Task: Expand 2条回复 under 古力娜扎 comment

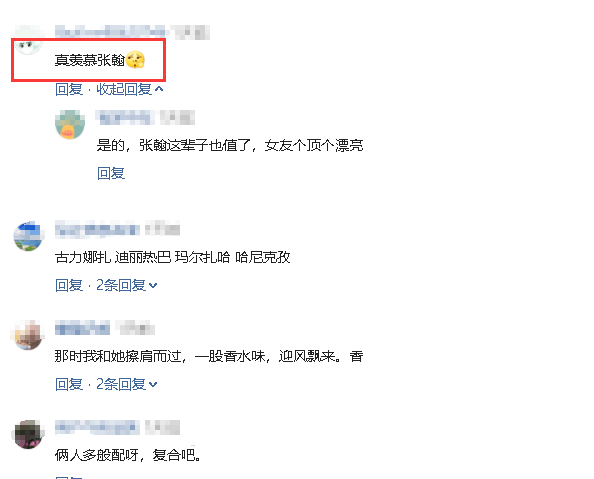Action: click(127, 285)
